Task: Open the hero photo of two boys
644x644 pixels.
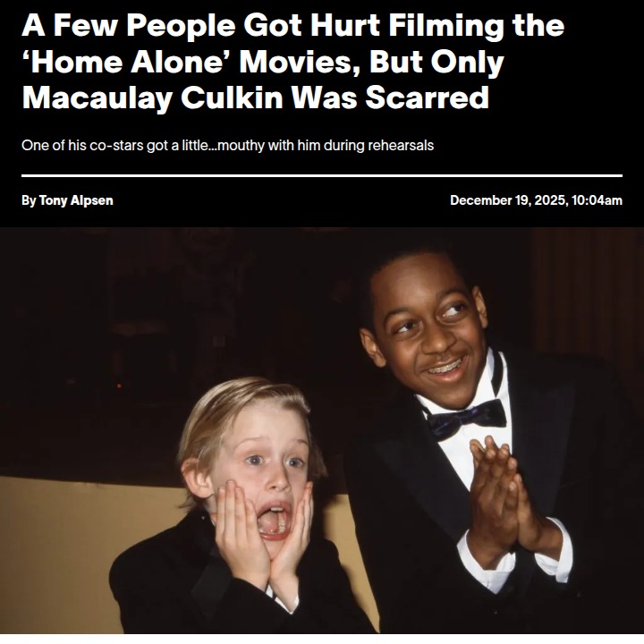Action: point(322,430)
